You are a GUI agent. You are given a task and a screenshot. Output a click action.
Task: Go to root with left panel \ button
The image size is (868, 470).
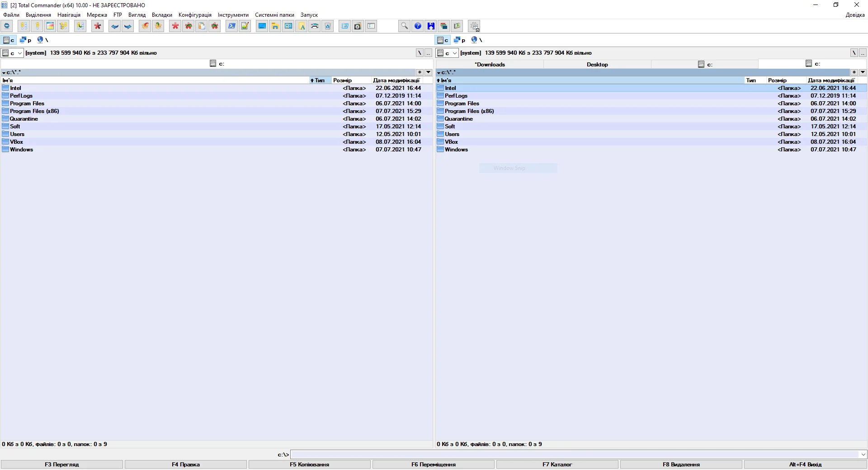tap(420, 53)
